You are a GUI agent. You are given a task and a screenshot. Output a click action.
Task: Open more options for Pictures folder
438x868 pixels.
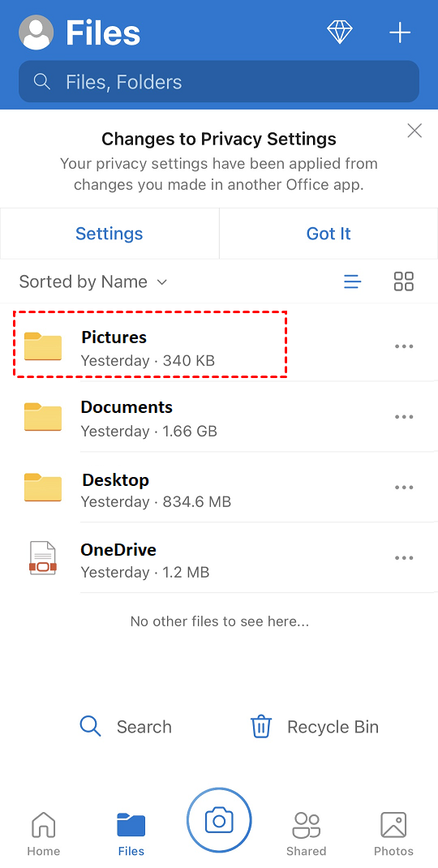point(404,346)
